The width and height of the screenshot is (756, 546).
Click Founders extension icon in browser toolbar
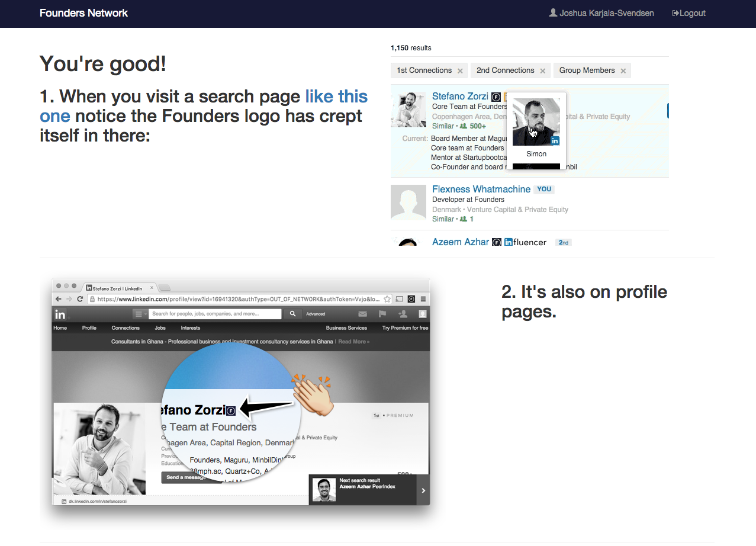(411, 299)
